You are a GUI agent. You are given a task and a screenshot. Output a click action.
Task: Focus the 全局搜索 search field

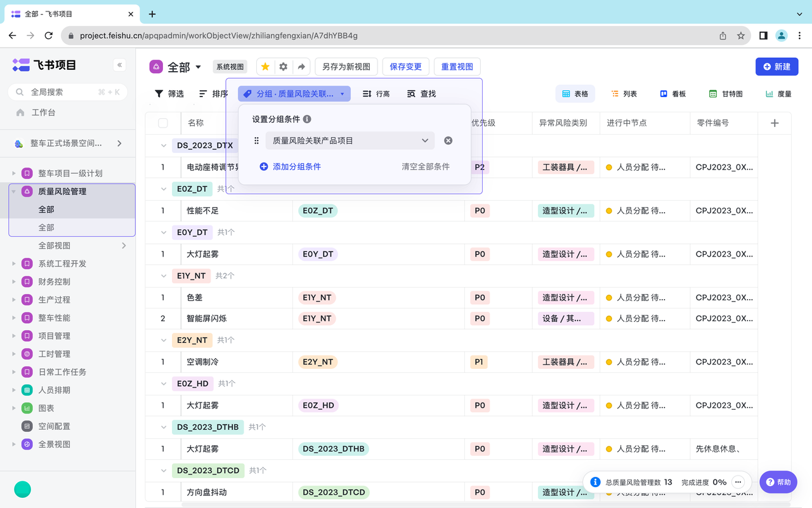point(68,92)
